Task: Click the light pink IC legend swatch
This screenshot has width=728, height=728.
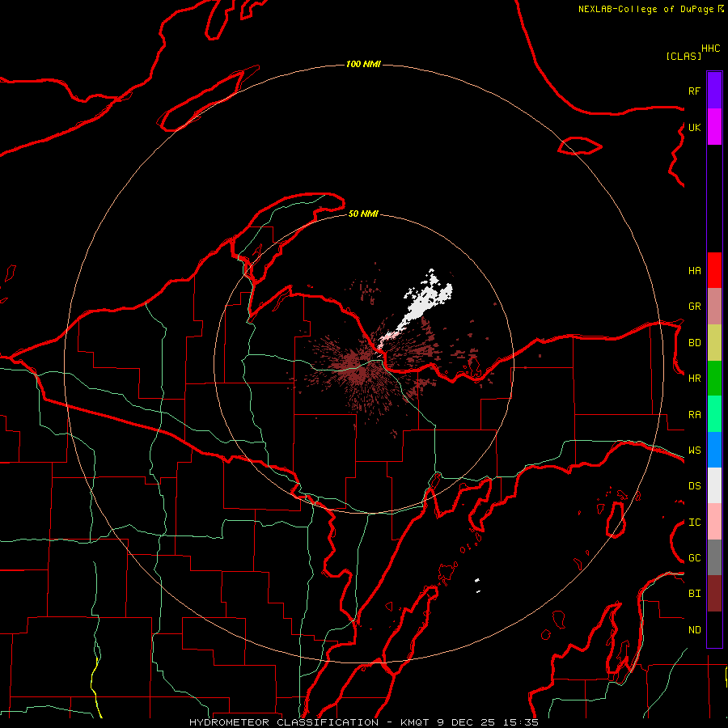Action: pyautogui.click(x=714, y=522)
